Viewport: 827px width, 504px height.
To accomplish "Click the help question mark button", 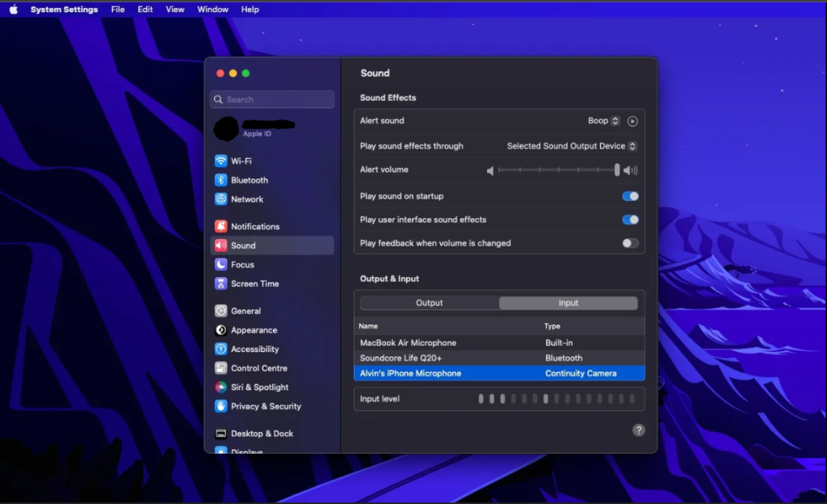I will [x=638, y=430].
